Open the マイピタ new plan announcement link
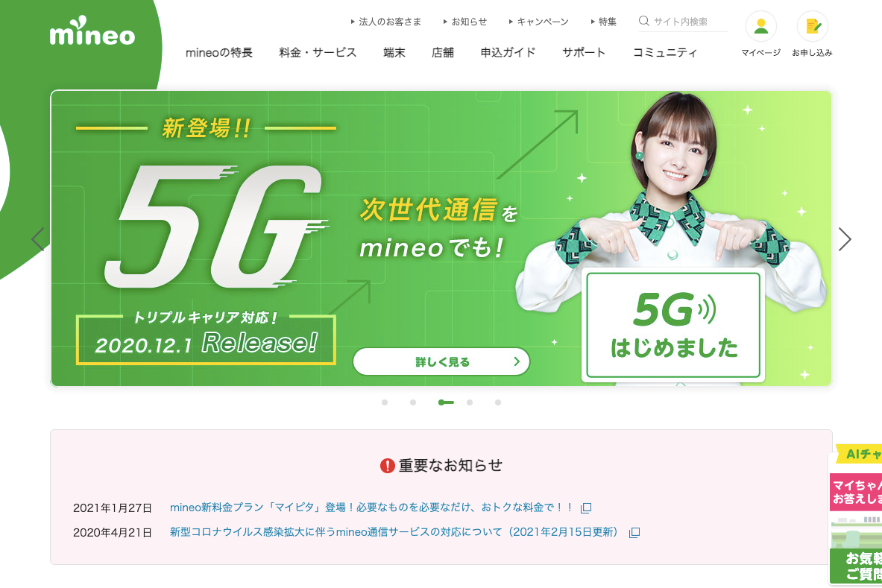This screenshot has height=588, width=882. [x=371, y=508]
